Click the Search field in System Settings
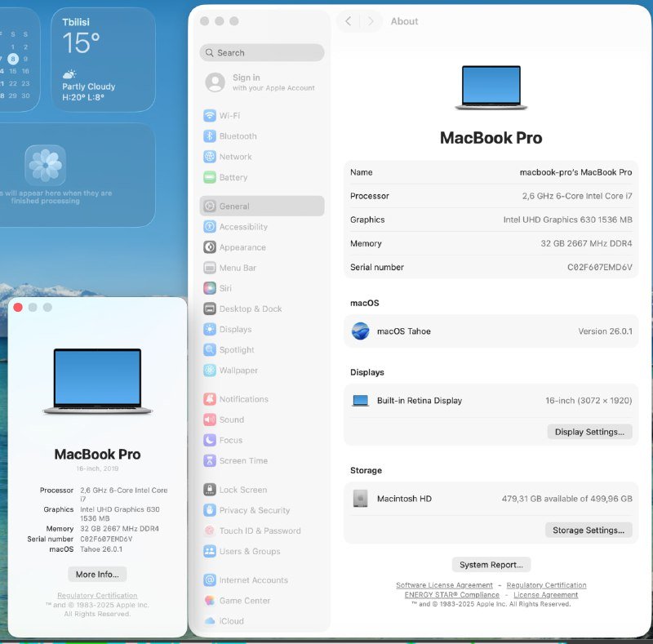The image size is (653, 644). 263,52
